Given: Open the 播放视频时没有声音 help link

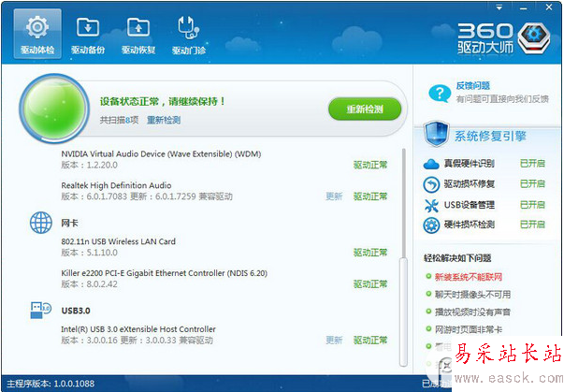Looking at the screenshot, I should 472,312.
